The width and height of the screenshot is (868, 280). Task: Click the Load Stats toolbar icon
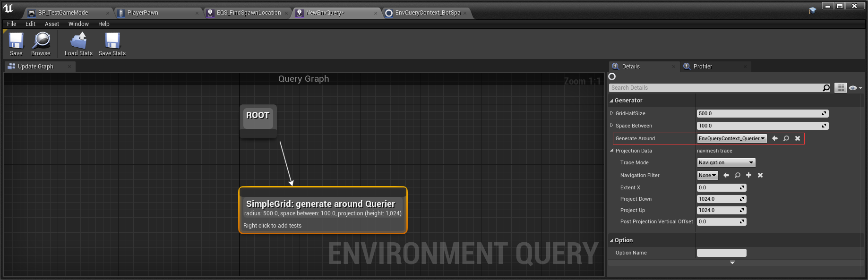78,41
